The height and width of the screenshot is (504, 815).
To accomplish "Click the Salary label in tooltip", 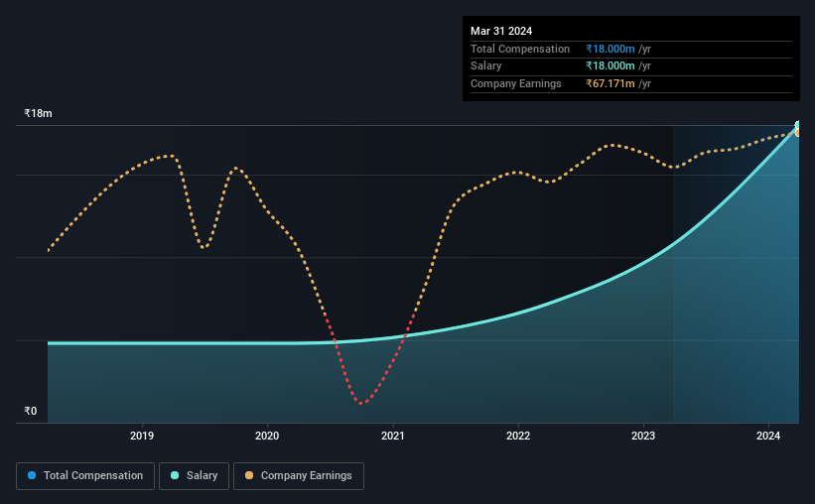I will click(x=486, y=66).
